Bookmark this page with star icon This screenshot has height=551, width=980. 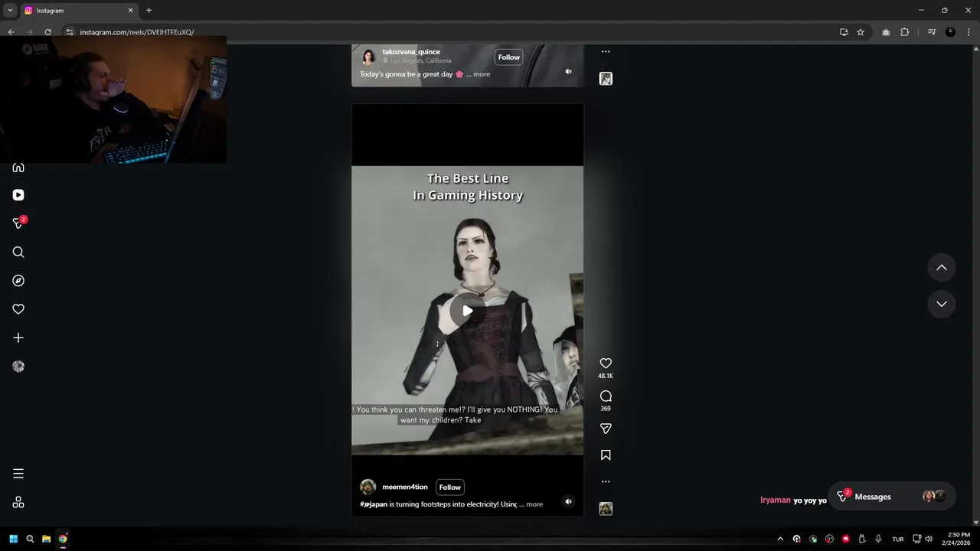point(861,32)
